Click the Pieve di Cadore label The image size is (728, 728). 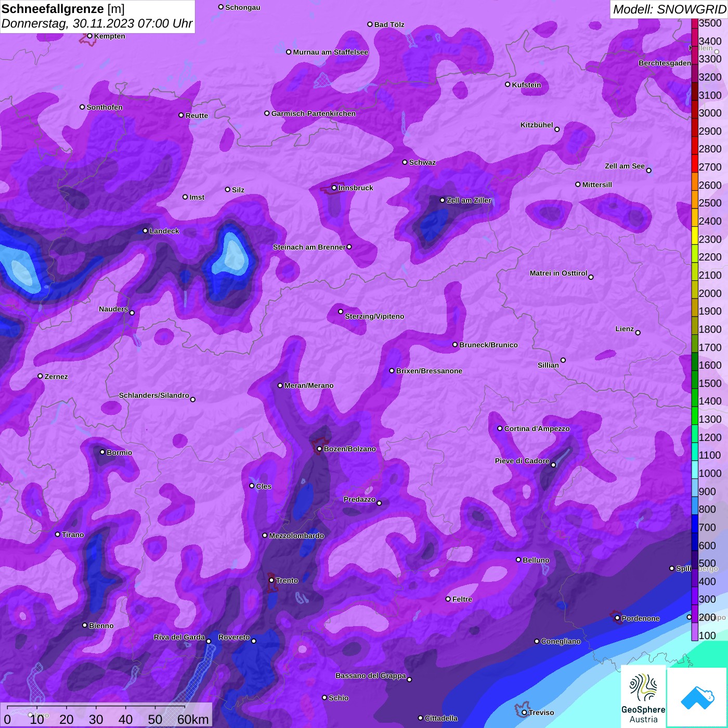pyautogui.click(x=522, y=461)
